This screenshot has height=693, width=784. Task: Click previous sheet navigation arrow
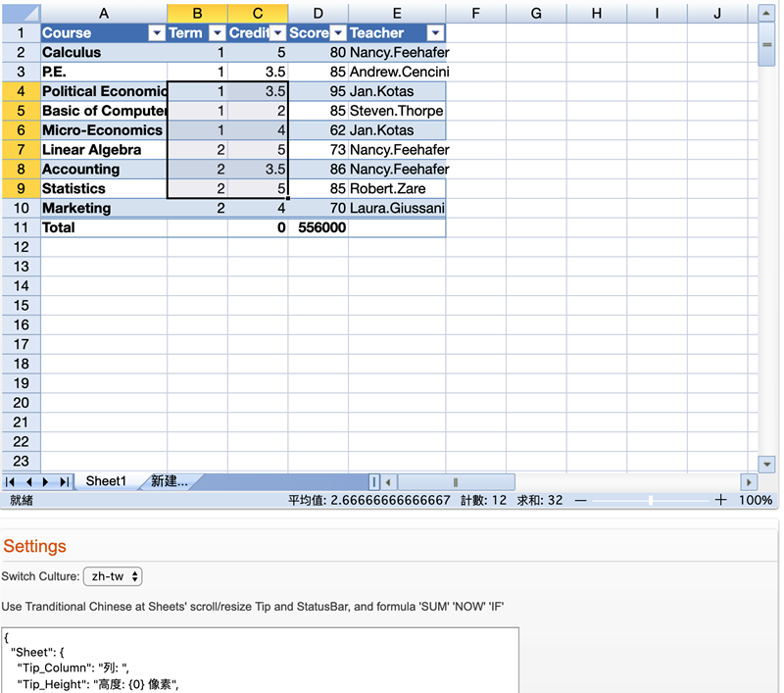click(28, 482)
